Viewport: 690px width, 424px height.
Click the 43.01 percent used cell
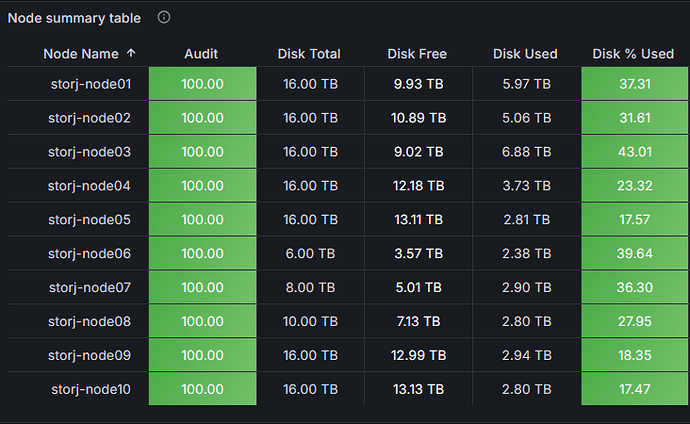(635, 152)
